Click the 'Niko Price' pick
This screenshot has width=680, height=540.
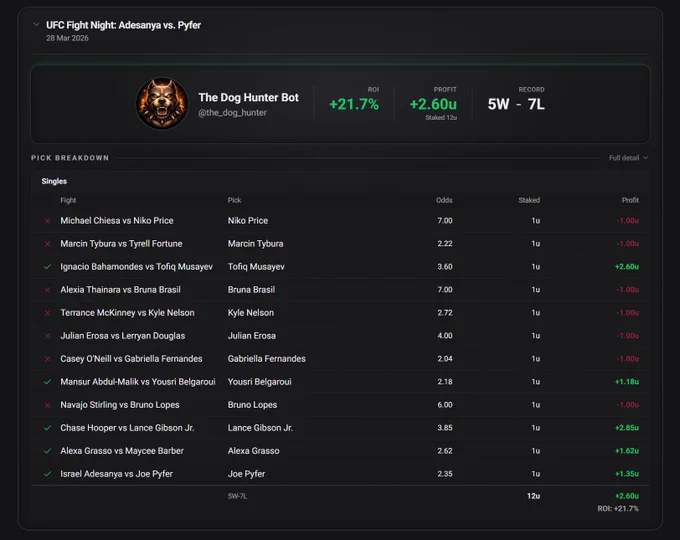tap(248, 221)
